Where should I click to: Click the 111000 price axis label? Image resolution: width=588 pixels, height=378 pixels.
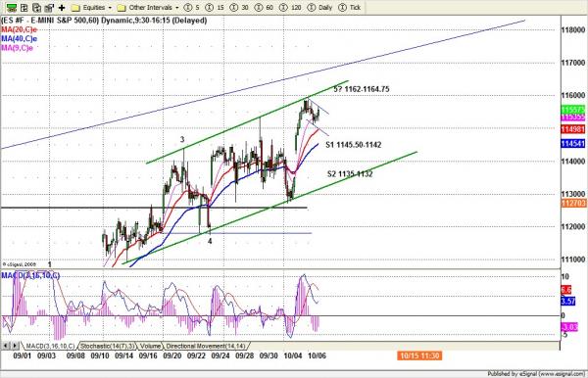click(x=573, y=259)
